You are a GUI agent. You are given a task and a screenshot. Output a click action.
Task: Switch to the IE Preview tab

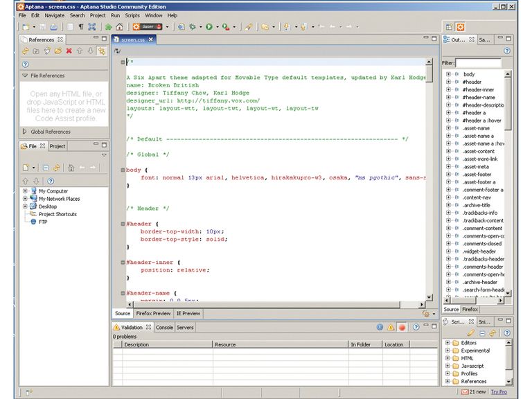188,314
